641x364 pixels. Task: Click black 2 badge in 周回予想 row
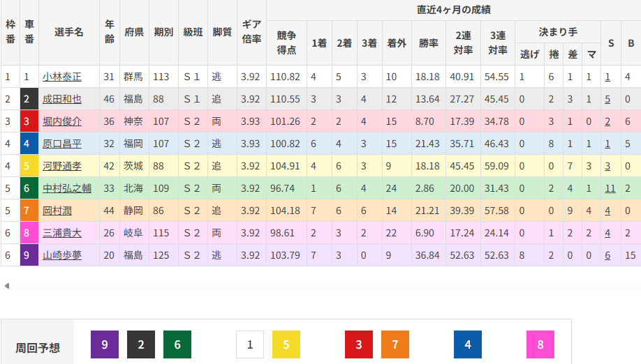point(141,344)
